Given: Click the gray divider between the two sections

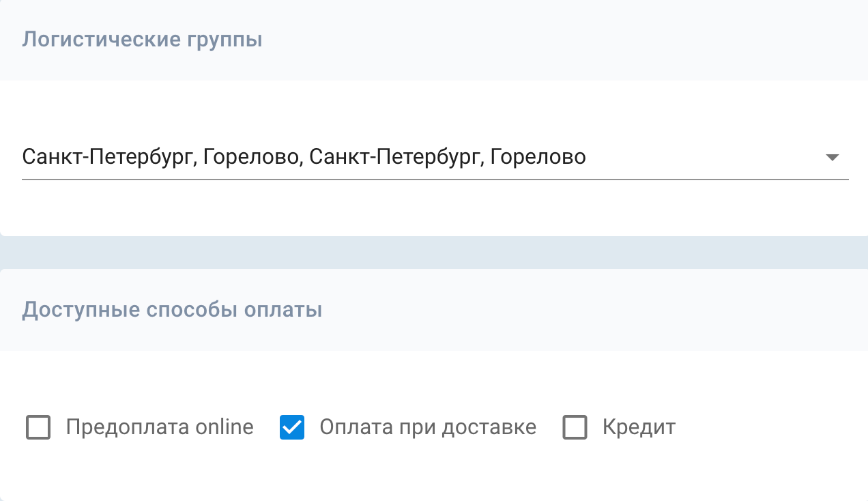Looking at the screenshot, I should 434,253.
